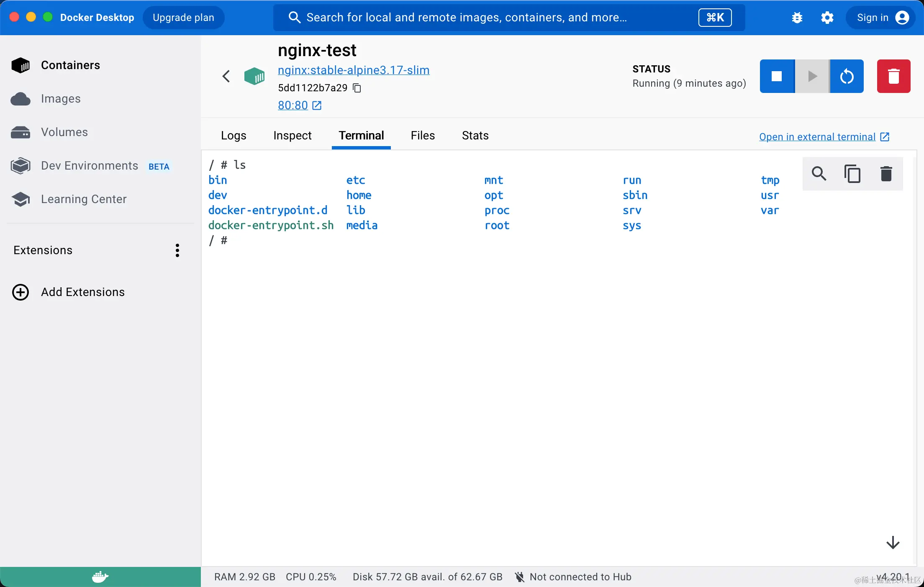The image size is (924, 587).
Task: Click the nginx:stable-alpine3.17-slim image link
Action: (354, 70)
